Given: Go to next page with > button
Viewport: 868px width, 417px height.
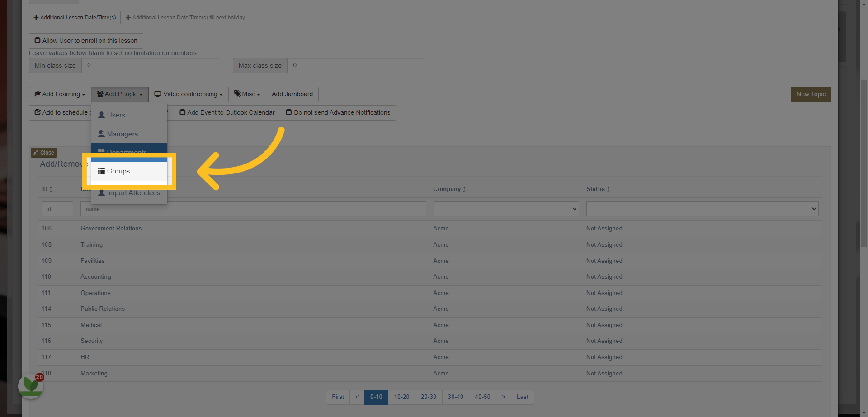Looking at the screenshot, I should [x=503, y=397].
